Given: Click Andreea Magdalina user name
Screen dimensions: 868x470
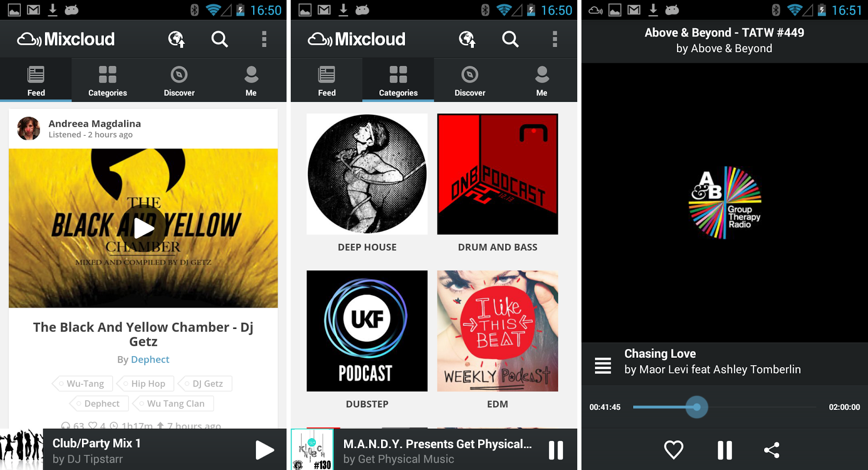Looking at the screenshot, I should (94, 123).
